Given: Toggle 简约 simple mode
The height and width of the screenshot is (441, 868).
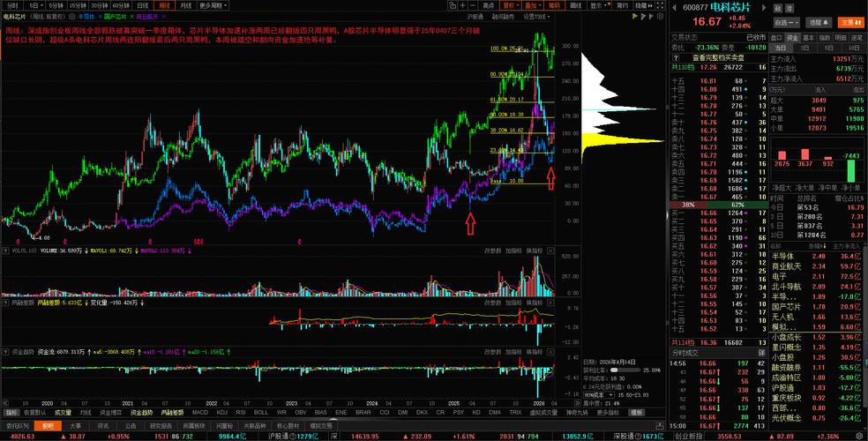Looking at the screenshot, I should tap(622, 5).
